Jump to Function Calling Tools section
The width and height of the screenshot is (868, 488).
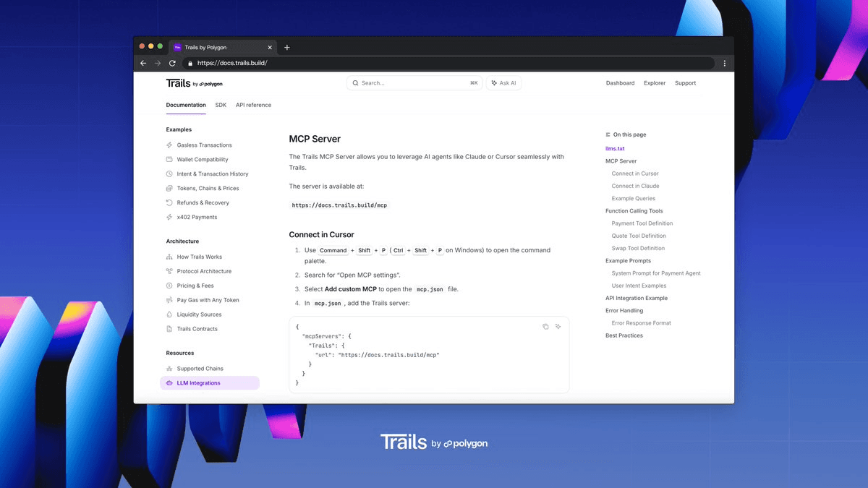(634, 211)
